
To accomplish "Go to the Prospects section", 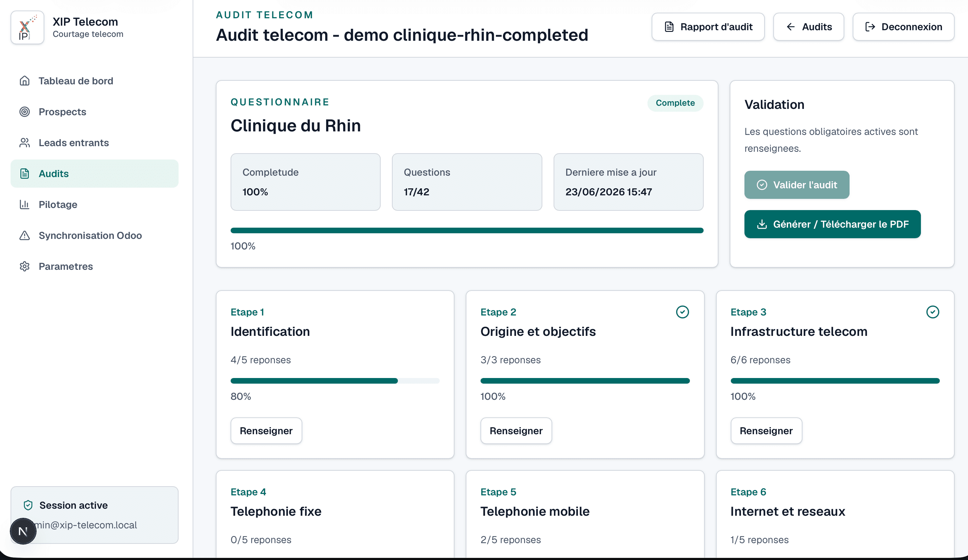I will (x=95, y=112).
